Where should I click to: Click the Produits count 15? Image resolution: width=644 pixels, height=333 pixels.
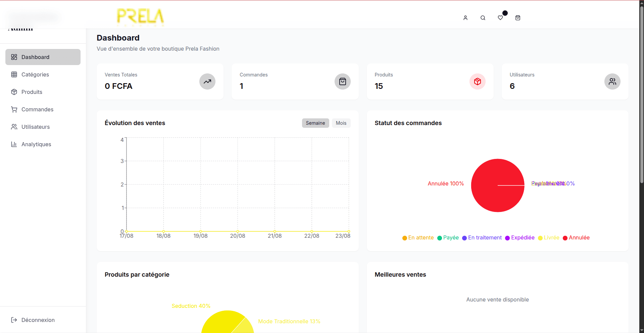pos(379,86)
